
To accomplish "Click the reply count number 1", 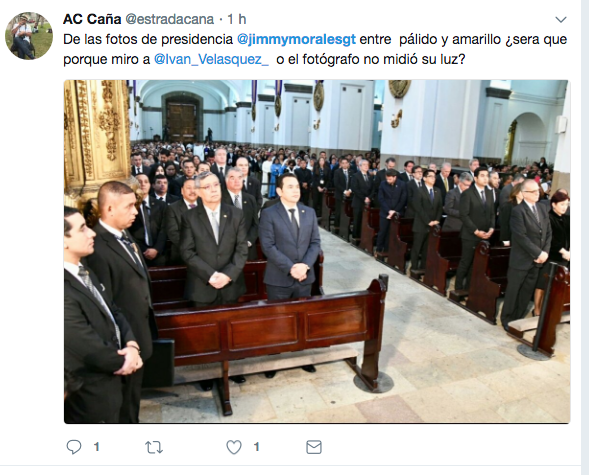I will [x=97, y=447].
